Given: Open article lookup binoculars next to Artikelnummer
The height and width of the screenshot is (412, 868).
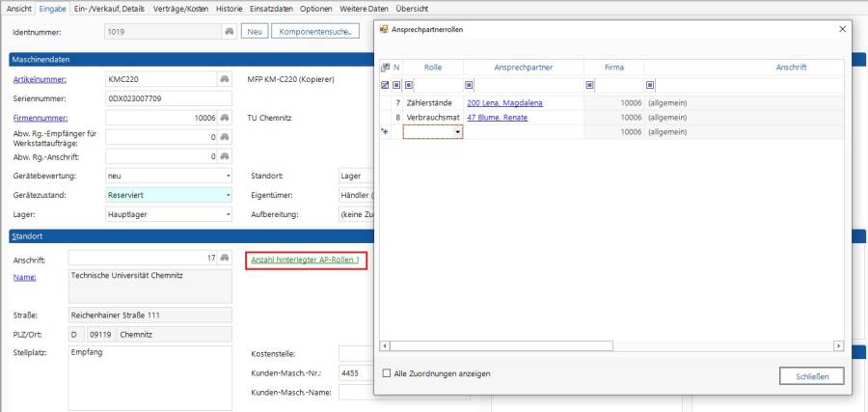Looking at the screenshot, I should point(225,78).
